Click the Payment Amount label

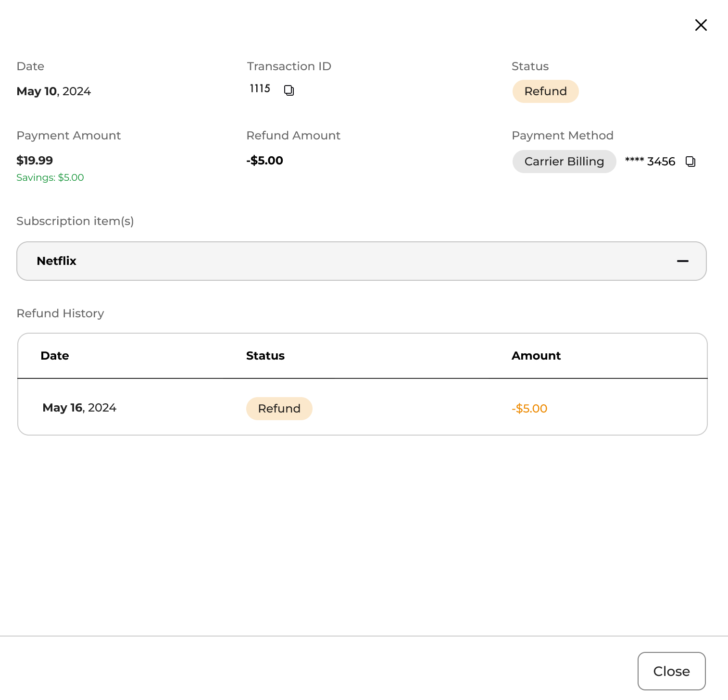pyautogui.click(x=69, y=136)
